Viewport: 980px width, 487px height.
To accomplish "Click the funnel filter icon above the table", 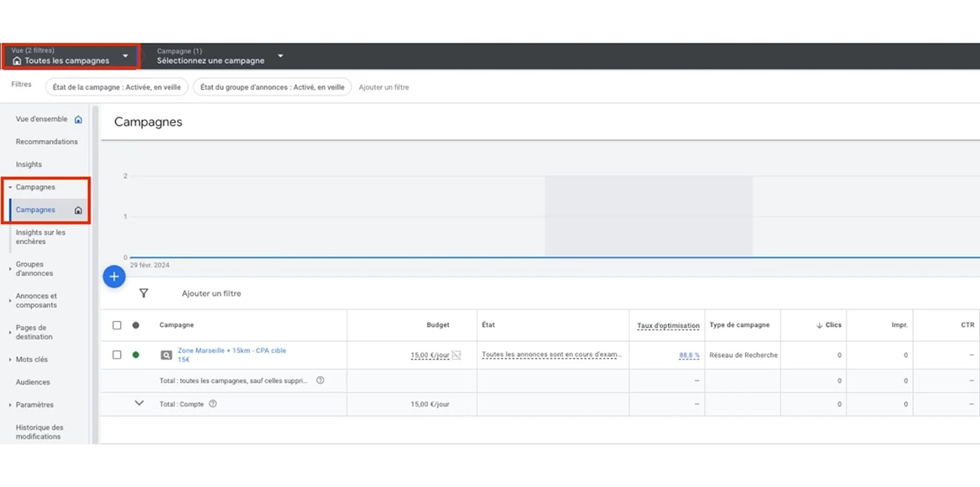I will [143, 293].
